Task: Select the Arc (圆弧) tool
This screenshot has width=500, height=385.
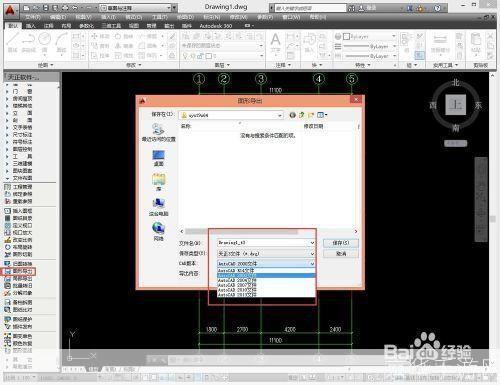Action: click(x=61, y=42)
